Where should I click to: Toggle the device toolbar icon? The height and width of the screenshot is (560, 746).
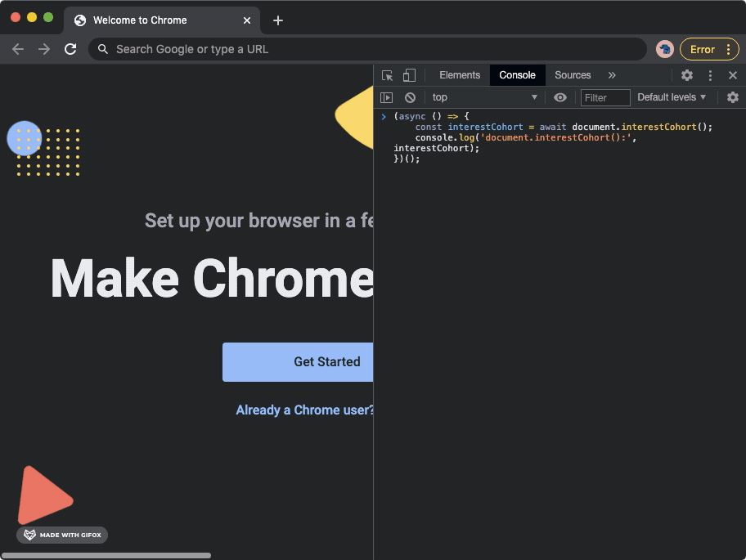point(409,75)
